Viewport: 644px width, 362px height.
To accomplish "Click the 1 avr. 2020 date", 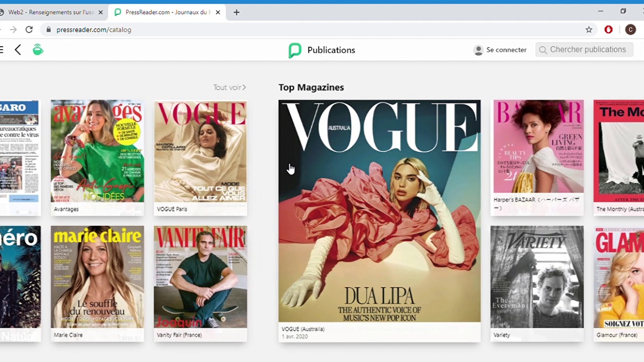I will point(295,336).
